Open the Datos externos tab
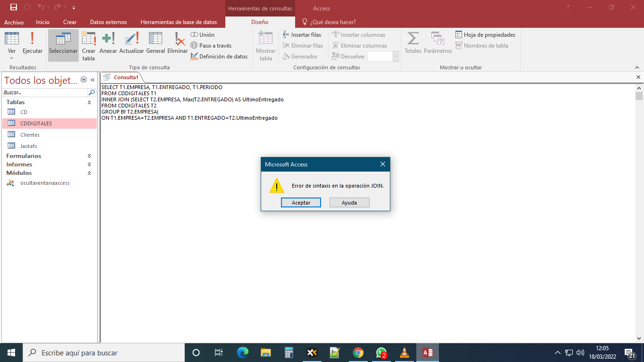Image resolution: width=644 pixels, height=362 pixels. pyautogui.click(x=108, y=22)
